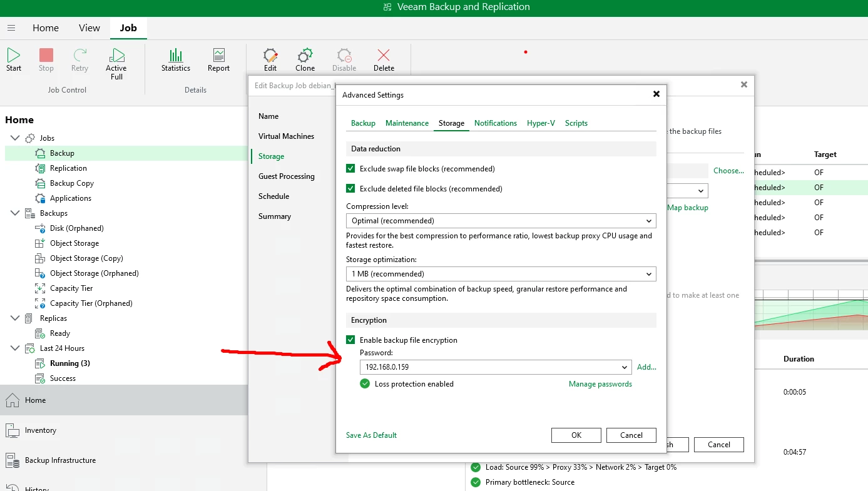Uncheck Exclude deleted file blocks
The height and width of the screenshot is (491, 868).
click(350, 189)
